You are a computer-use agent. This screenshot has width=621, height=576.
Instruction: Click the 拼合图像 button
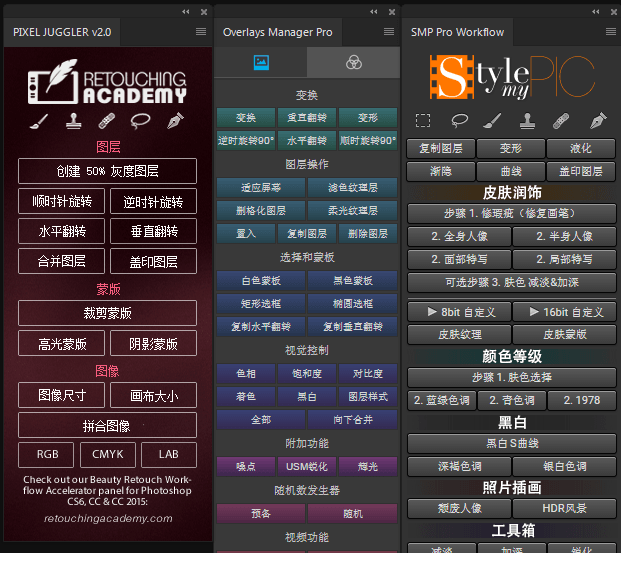coord(107,425)
